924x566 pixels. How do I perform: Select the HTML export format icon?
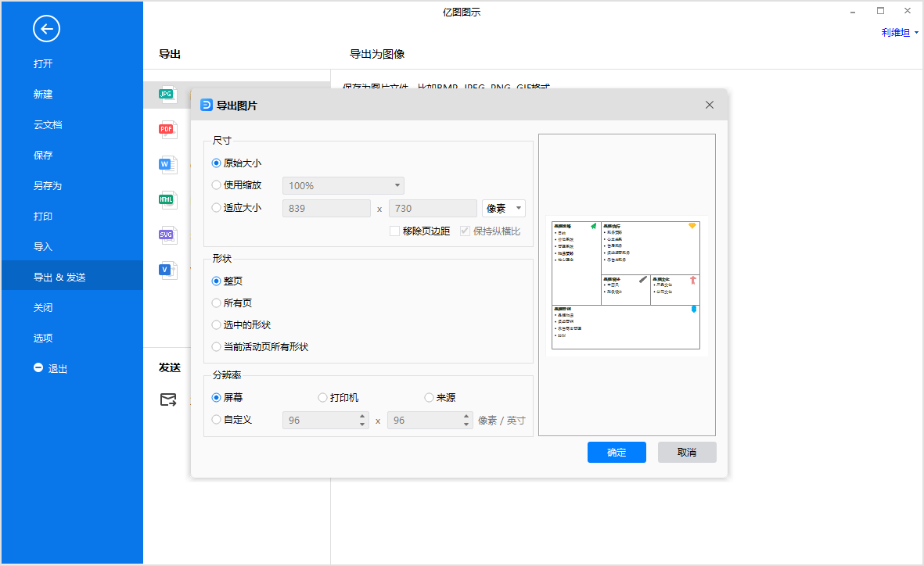[167, 199]
